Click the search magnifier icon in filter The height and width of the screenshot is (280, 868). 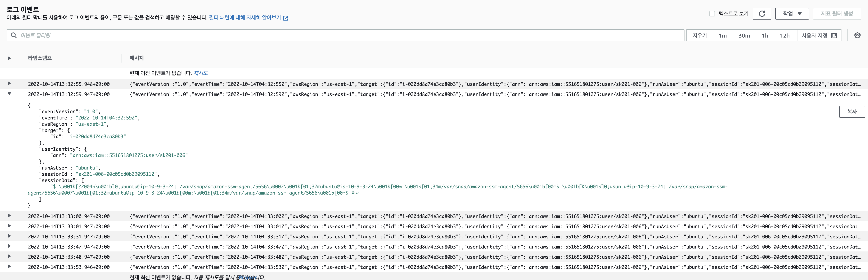(x=14, y=35)
